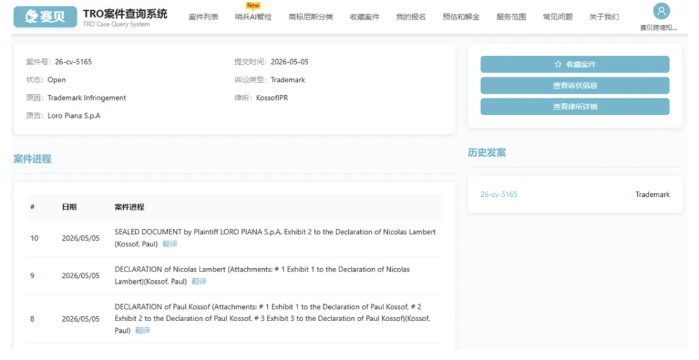Click the date cell in row 10
The height and width of the screenshot is (360, 699).
(x=81, y=238)
